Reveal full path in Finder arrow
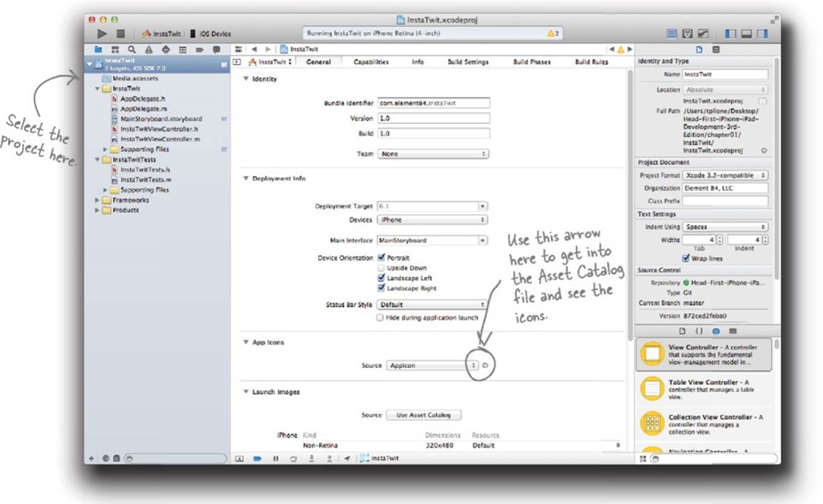Viewport: 823px width, 504px height. tap(764, 150)
